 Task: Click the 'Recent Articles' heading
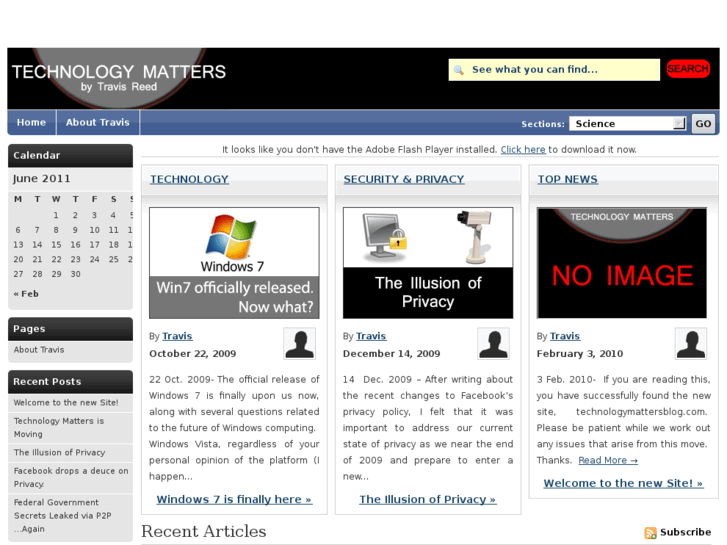point(204,532)
